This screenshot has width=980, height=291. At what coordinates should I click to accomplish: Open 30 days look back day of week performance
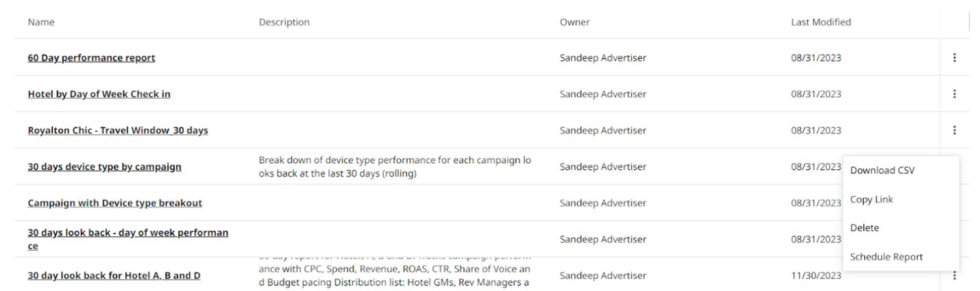tap(128, 240)
